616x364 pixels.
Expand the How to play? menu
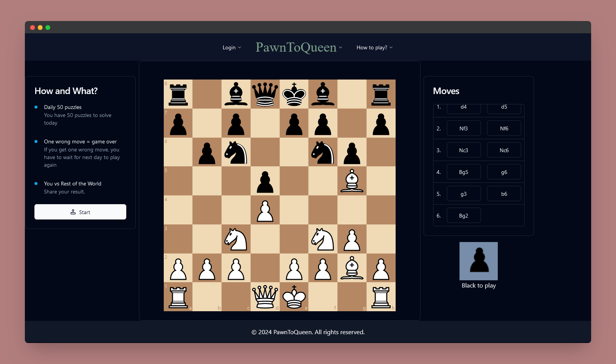(374, 47)
